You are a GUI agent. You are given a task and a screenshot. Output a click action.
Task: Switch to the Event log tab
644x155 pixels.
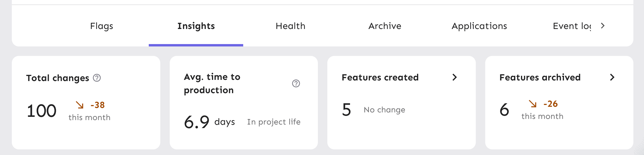pos(572,26)
